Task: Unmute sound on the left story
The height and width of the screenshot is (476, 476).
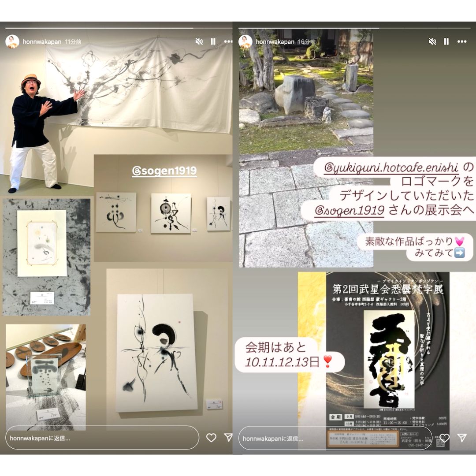Action: pos(199,41)
